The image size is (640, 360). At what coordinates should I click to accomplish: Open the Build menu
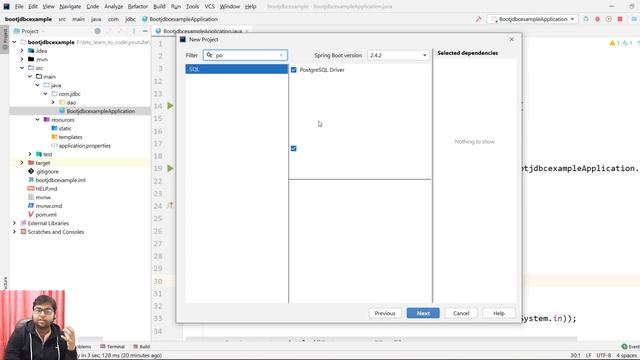(159, 7)
